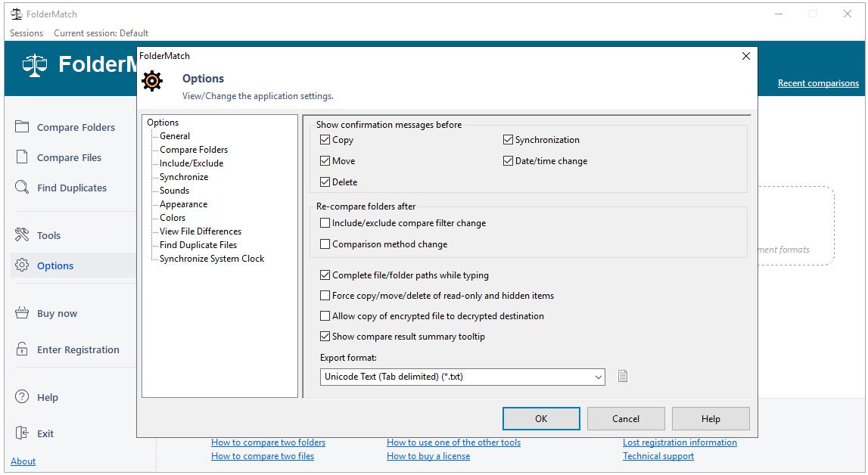Select Colors in the options tree
The width and height of the screenshot is (868, 475).
[173, 218]
